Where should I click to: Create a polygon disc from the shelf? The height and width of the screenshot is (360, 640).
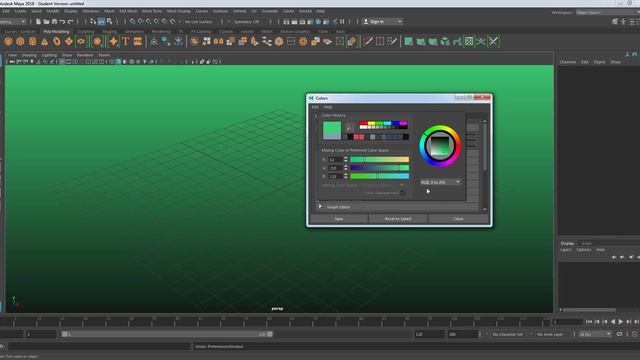(81, 41)
